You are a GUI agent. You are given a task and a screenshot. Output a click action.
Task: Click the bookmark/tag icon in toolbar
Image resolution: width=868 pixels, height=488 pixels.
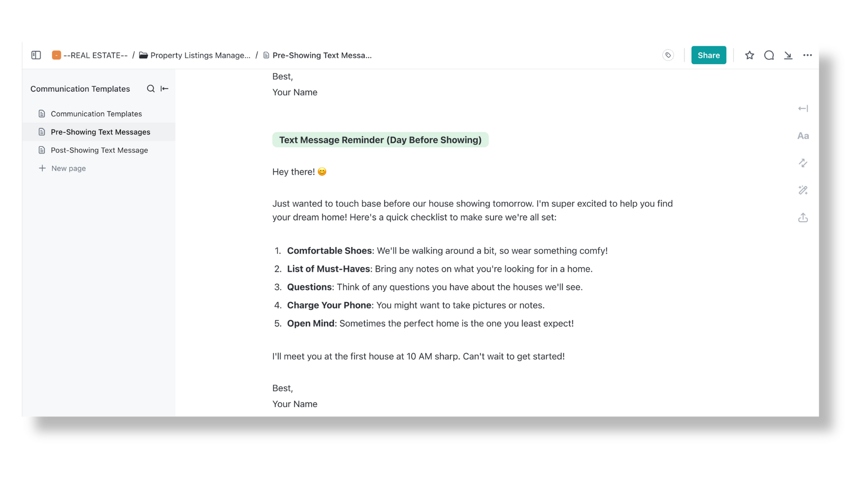pos(668,55)
